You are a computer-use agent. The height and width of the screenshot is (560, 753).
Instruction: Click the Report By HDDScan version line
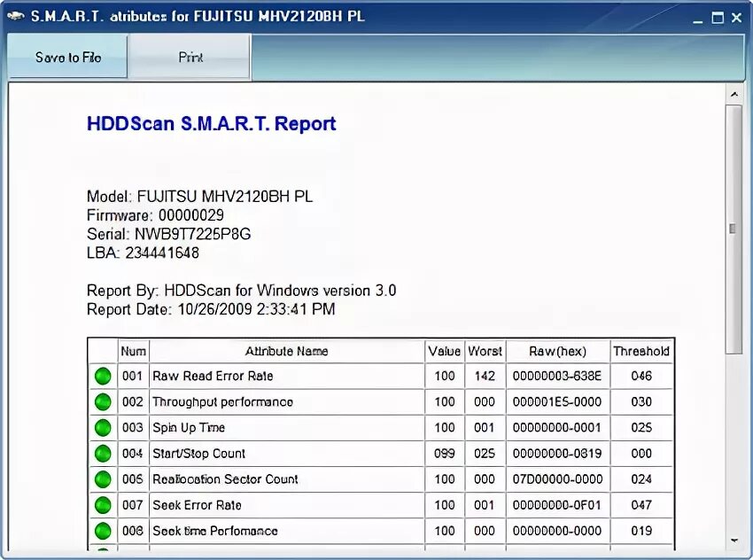[x=241, y=291]
